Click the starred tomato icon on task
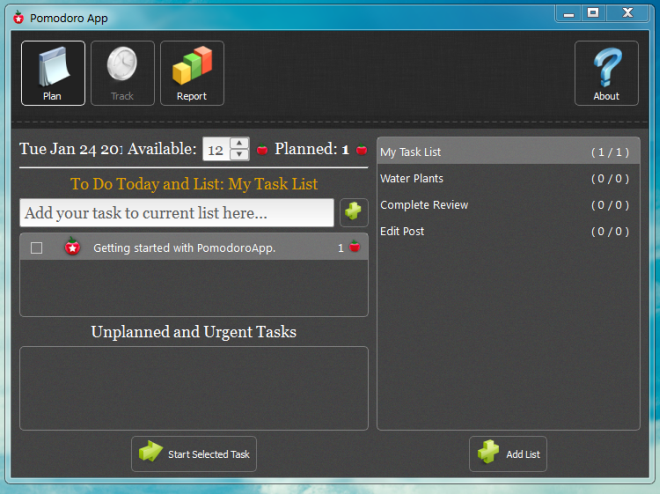660x494 pixels. coord(72,247)
